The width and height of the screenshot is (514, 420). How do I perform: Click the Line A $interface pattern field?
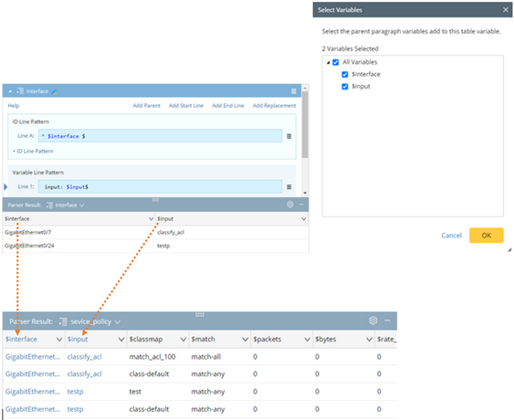pyautogui.click(x=160, y=136)
